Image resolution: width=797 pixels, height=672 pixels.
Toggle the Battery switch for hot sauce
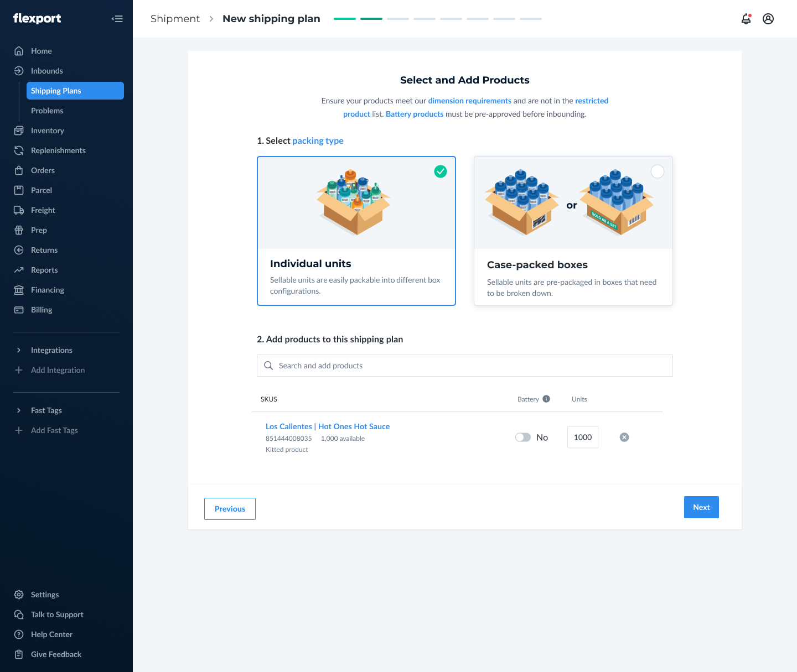click(x=523, y=437)
